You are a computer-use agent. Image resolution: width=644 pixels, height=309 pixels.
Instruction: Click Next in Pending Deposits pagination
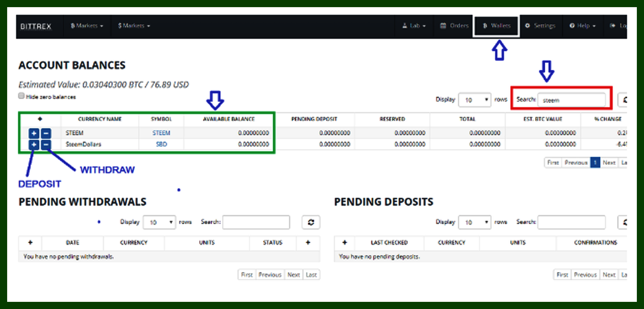[609, 275]
